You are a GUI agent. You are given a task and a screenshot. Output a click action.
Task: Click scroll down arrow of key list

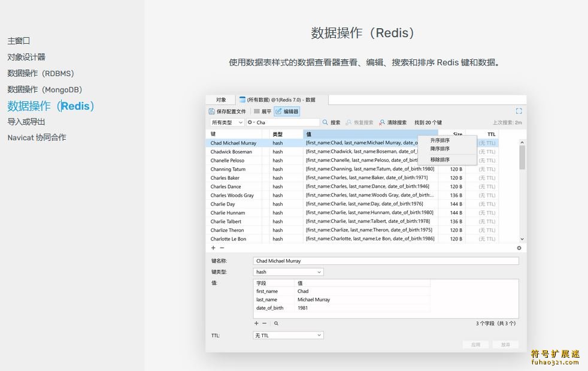[522, 239]
